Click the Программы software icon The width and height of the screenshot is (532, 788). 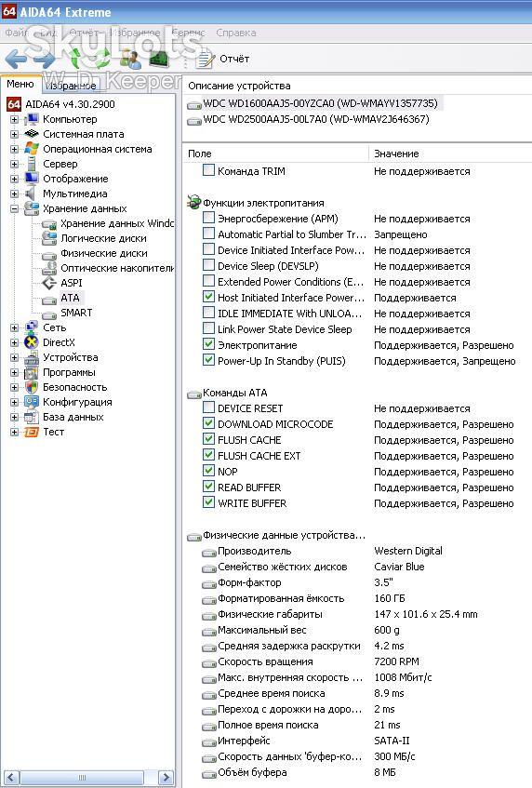point(32,372)
